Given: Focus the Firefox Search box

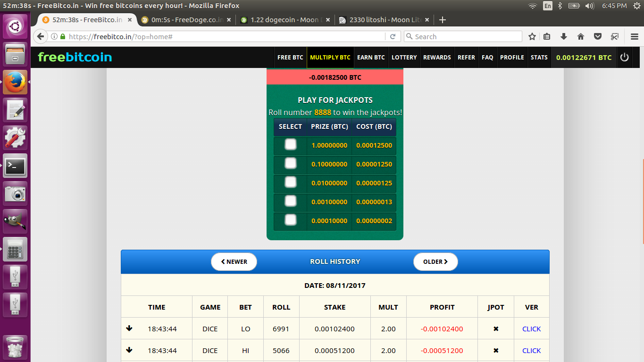Looking at the screenshot, I should [462, 36].
